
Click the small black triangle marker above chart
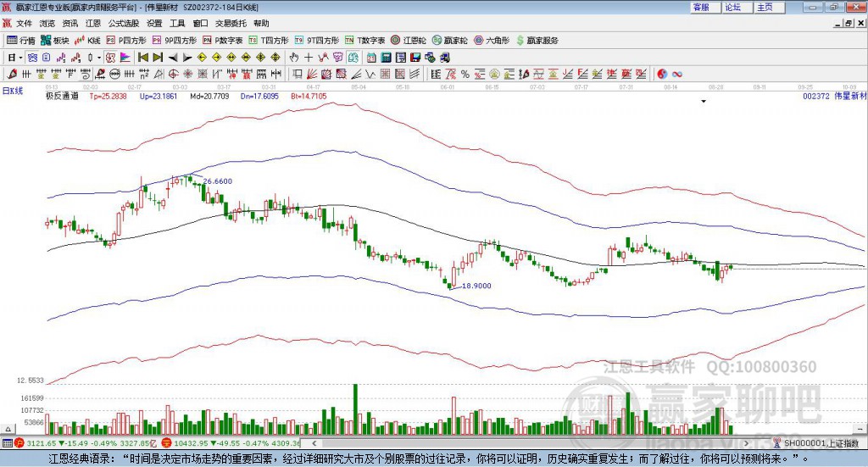[x=704, y=101]
